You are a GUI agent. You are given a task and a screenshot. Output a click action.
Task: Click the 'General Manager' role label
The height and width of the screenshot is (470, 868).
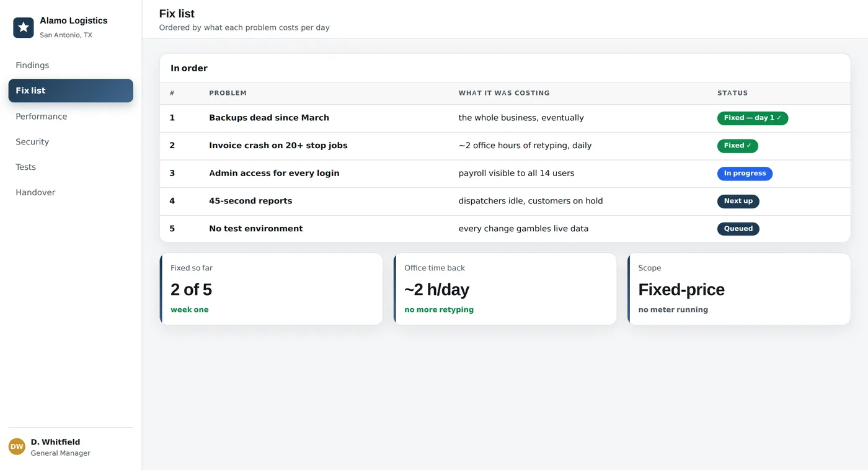click(61, 453)
